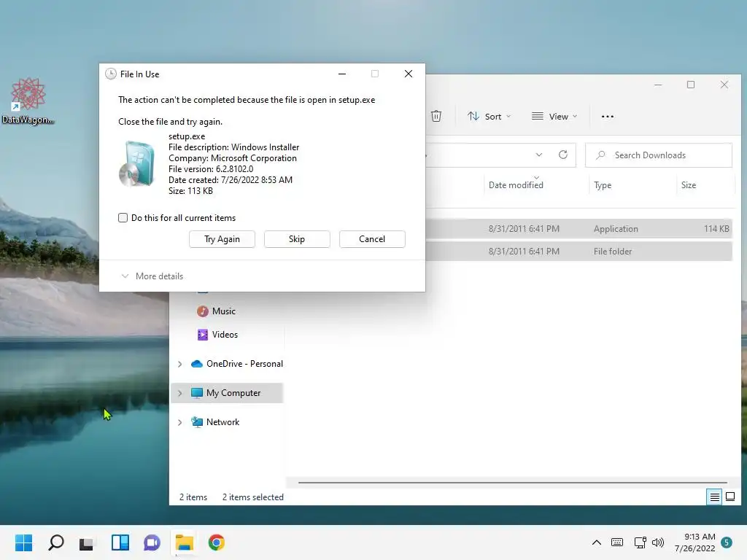
Task: Expand OneDrive - Personal node
Action: point(179,365)
